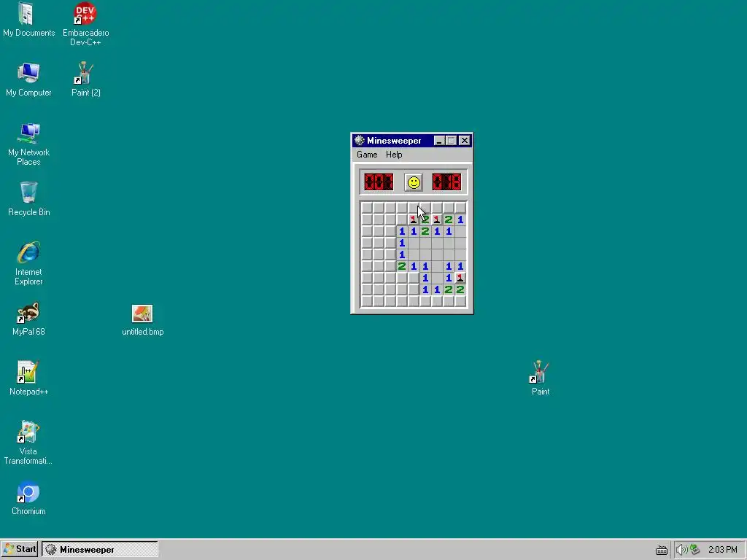Select the Notepad++ shortcut
Viewport: 747px width, 560px height.
pyautogui.click(x=28, y=378)
